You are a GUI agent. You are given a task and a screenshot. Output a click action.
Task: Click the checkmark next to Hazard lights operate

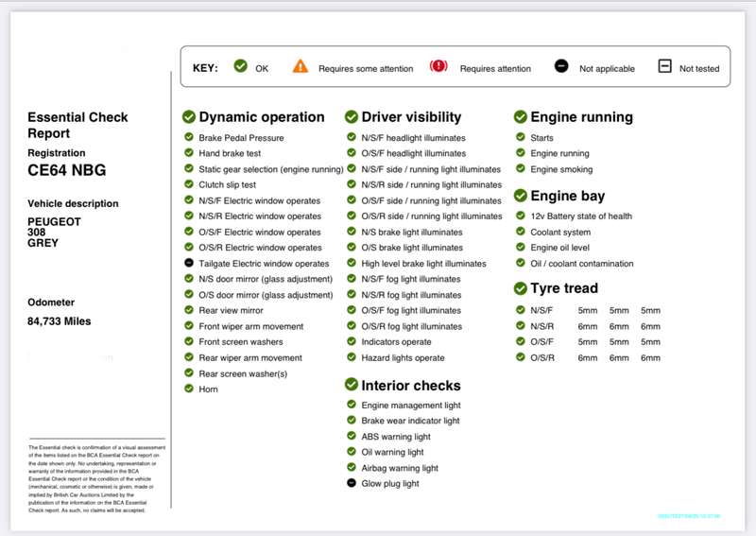click(352, 357)
